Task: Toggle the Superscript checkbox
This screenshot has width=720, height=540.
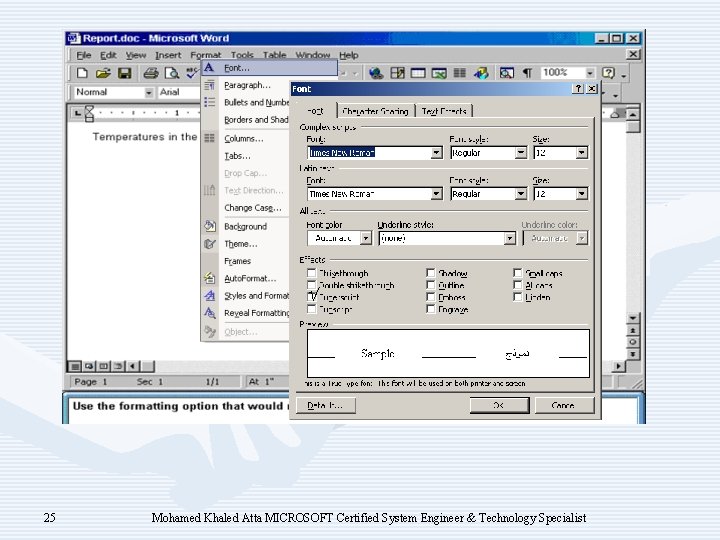Action: (312, 297)
